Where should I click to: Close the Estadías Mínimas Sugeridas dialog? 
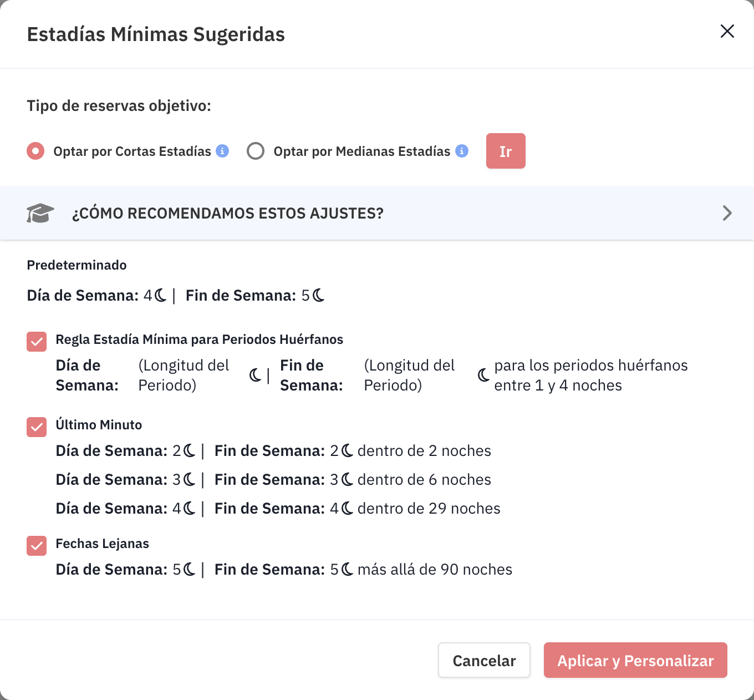coord(727,31)
